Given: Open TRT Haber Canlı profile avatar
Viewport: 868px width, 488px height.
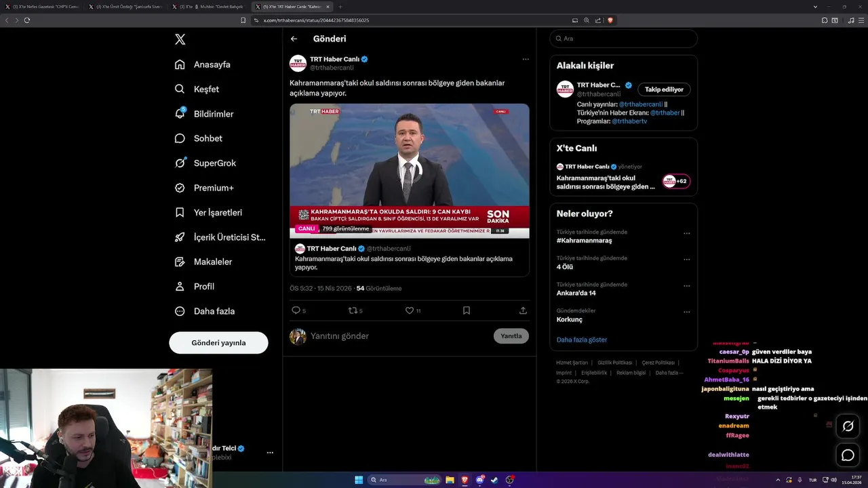Looking at the screenshot, I should pos(298,63).
